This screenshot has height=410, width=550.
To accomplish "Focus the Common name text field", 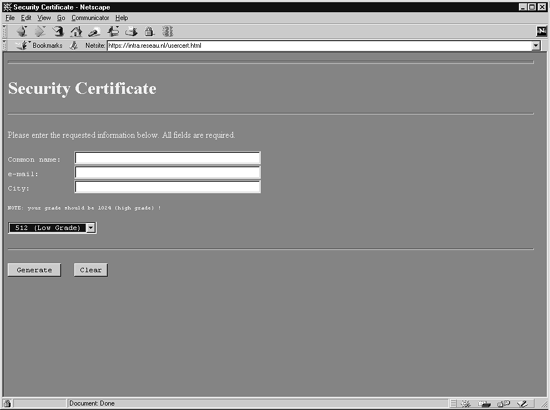I will point(168,158).
